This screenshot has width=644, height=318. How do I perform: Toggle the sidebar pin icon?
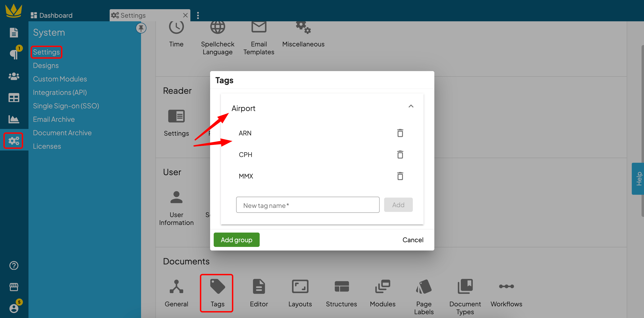coord(141,28)
